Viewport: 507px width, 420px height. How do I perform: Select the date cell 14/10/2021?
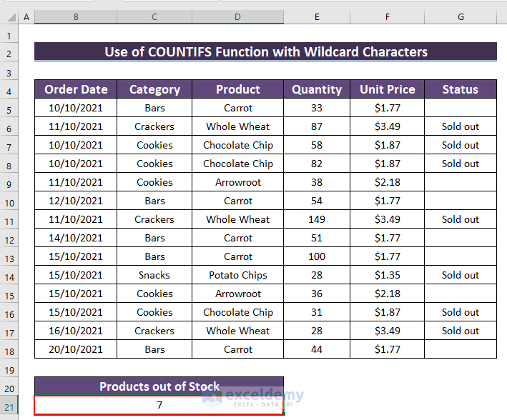pyautogui.click(x=76, y=238)
